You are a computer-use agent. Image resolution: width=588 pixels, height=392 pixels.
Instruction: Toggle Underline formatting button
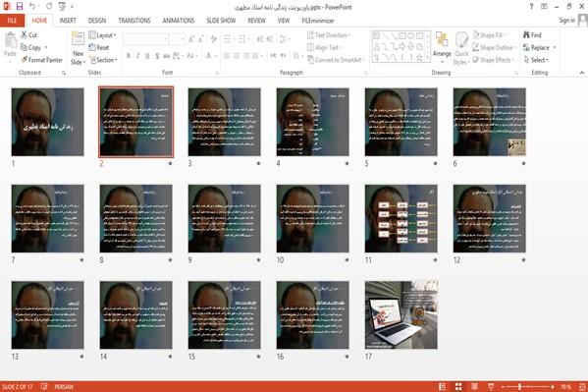(x=147, y=56)
